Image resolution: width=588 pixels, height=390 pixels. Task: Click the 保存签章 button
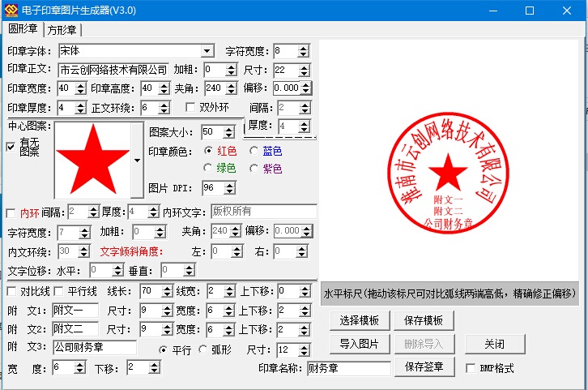pyautogui.click(x=424, y=367)
